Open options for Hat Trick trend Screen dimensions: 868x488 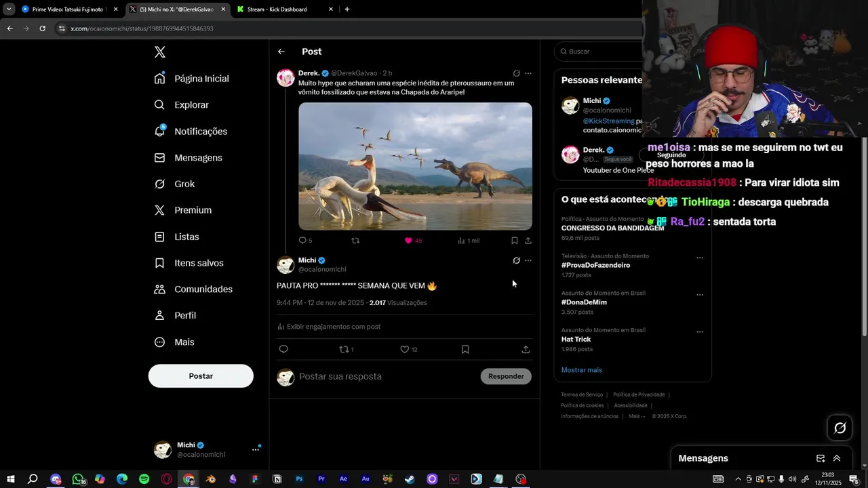[x=700, y=332]
